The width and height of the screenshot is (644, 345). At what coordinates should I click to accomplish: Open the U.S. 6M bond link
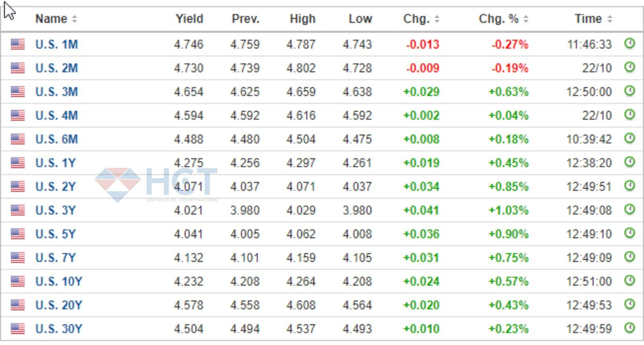click(56, 139)
